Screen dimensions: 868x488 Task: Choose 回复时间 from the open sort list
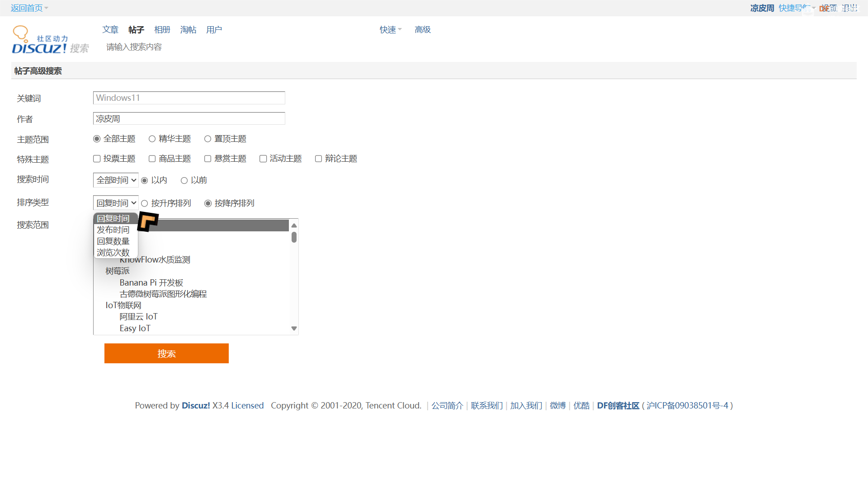coord(116,219)
